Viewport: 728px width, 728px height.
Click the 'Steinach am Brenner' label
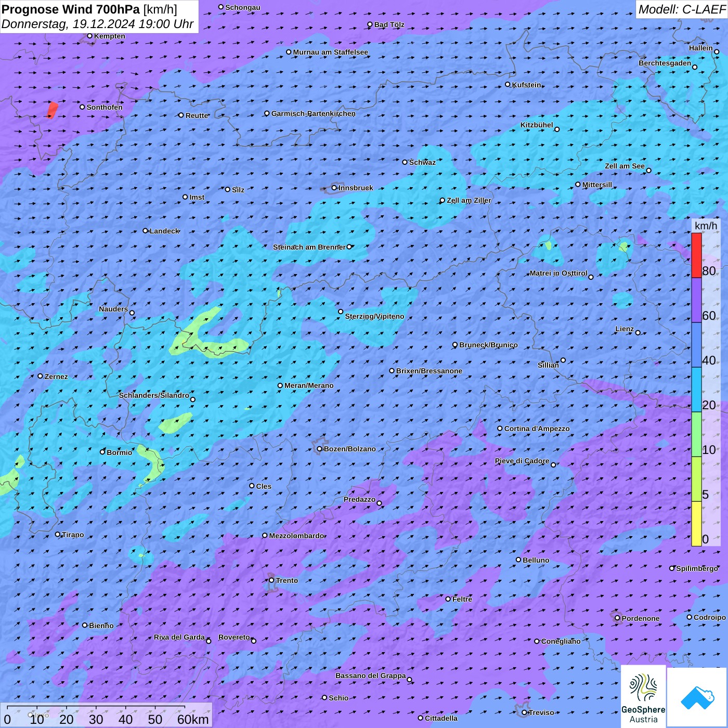tap(309, 247)
